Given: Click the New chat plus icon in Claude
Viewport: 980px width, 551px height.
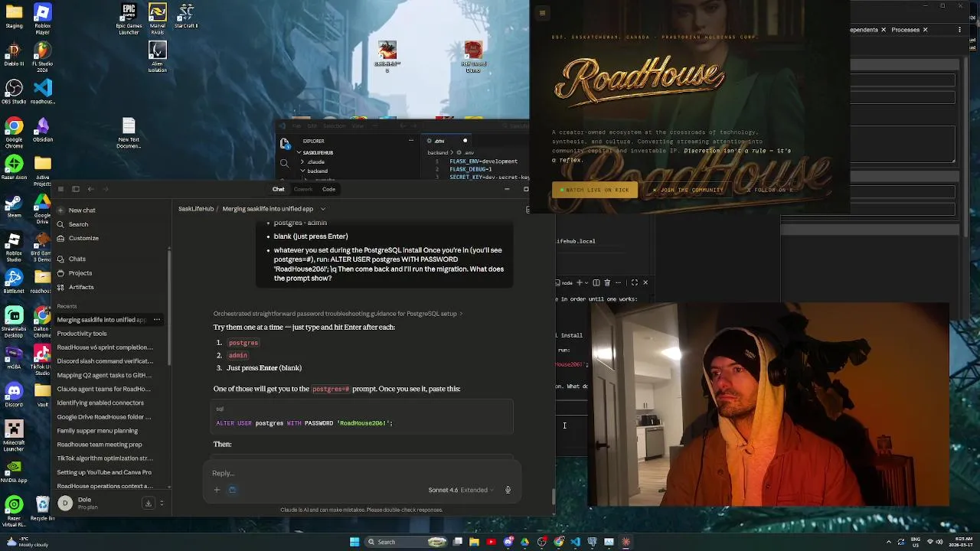Looking at the screenshot, I should pyautogui.click(x=60, y=210).
